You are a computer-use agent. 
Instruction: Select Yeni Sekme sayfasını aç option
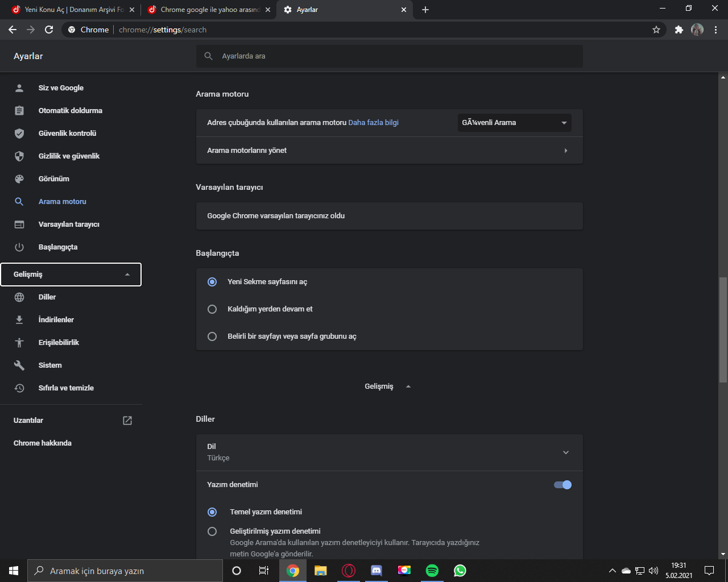tap(212, 282)
